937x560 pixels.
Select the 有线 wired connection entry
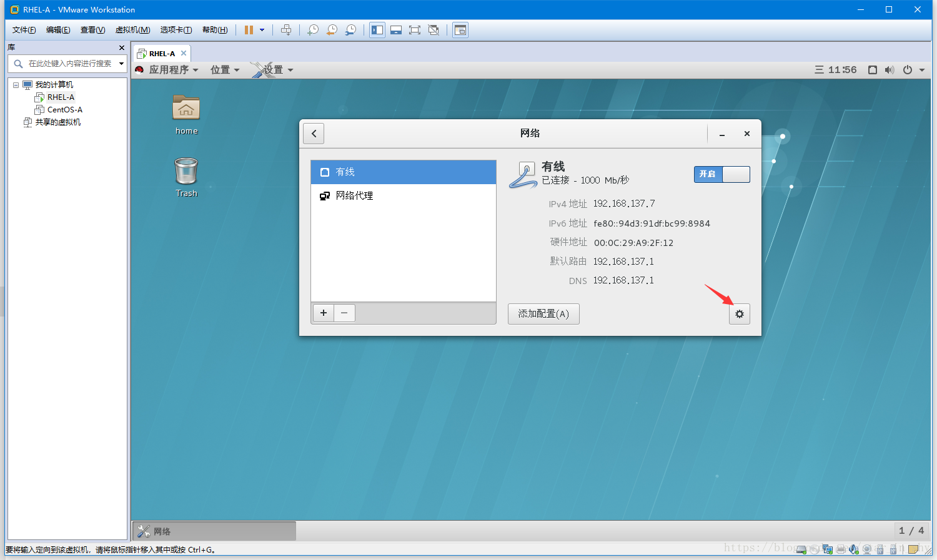404,172
